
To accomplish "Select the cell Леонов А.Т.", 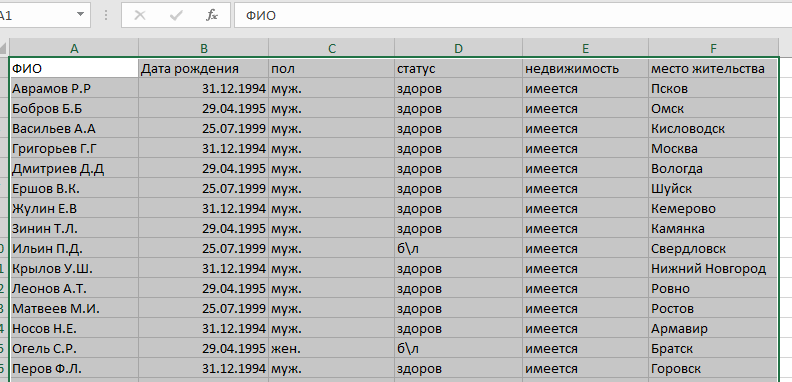I will pos(74,289).
